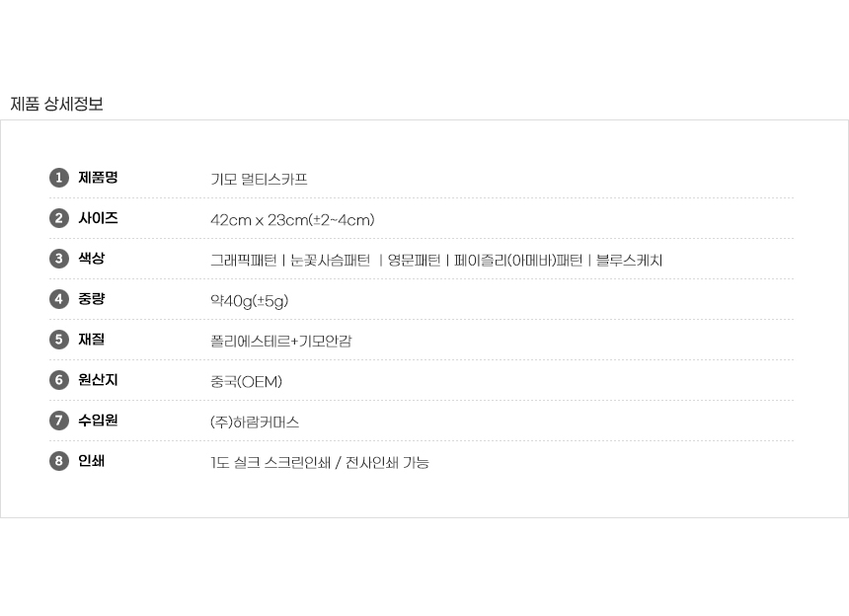849x616 pixels.
Task: Click the 기모 멀티스카프 product name
Action: coord(259,180)
